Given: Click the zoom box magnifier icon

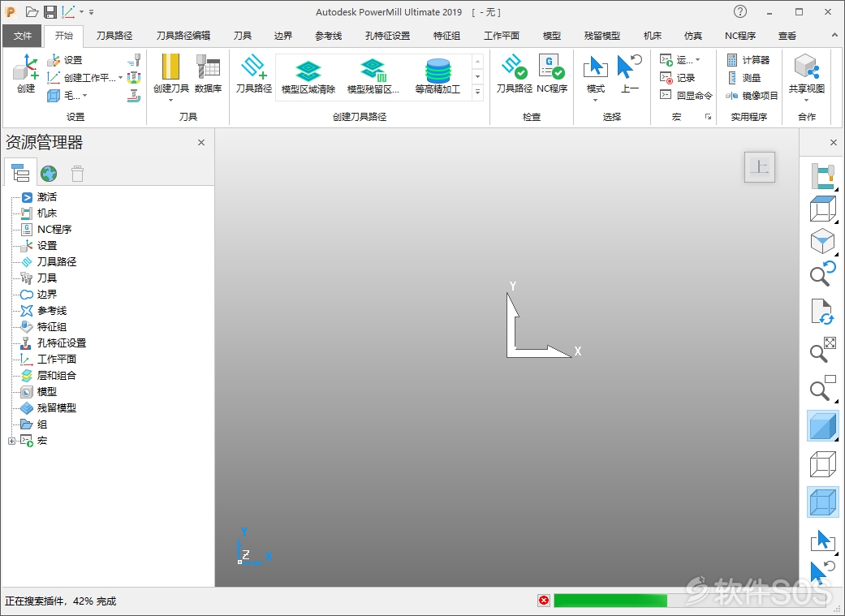Looking at the screenshot, I should [x=823, y=387].
